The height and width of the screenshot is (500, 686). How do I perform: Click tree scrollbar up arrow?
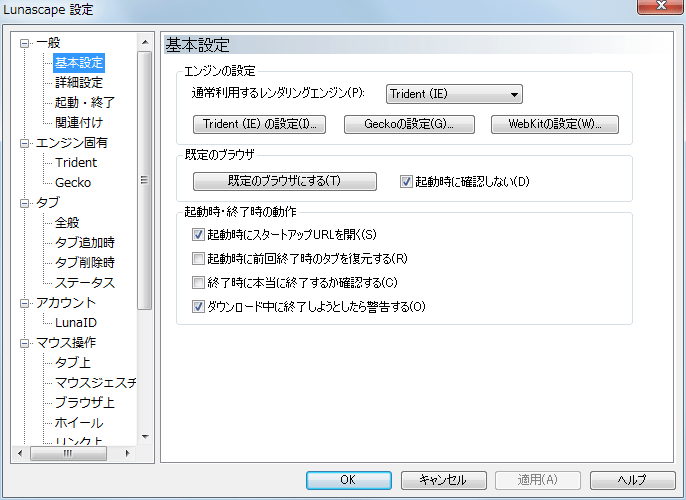click(145, 42)
